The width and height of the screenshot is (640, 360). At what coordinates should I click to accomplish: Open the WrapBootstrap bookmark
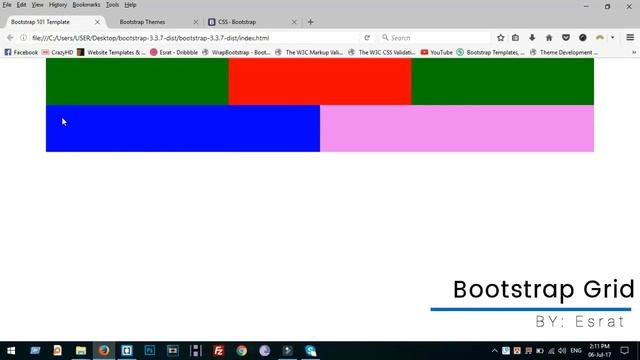(236, 52)
